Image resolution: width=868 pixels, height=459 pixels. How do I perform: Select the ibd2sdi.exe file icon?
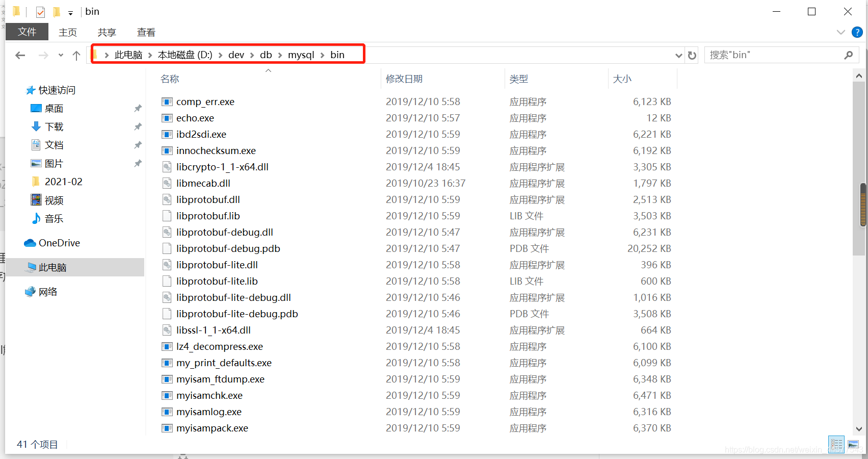pyautogui.click(x=167, y=134)
